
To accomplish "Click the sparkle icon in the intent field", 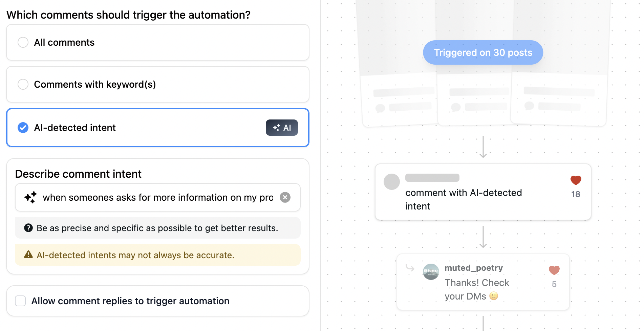I will [x=30, y=197].
